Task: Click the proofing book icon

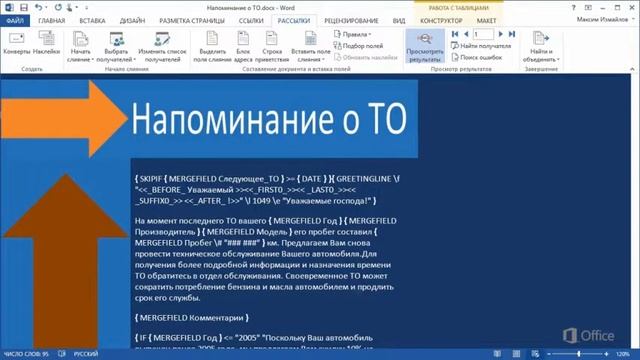Action: coord(62,354)
